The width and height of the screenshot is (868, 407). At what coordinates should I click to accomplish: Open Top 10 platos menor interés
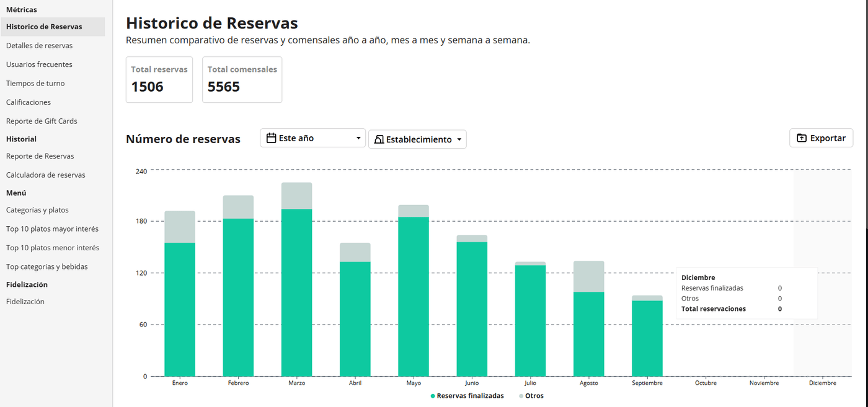tap(53, 248)
